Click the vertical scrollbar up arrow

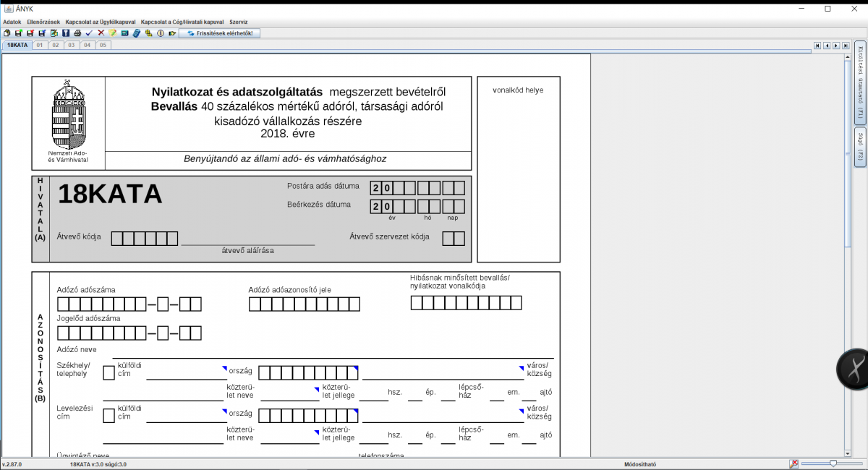pos(848,59)
